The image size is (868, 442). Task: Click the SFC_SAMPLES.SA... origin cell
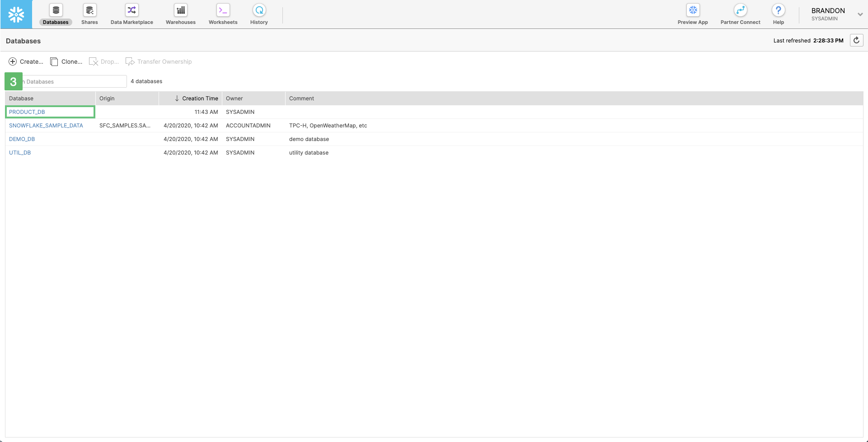click(x=125, y=126)
